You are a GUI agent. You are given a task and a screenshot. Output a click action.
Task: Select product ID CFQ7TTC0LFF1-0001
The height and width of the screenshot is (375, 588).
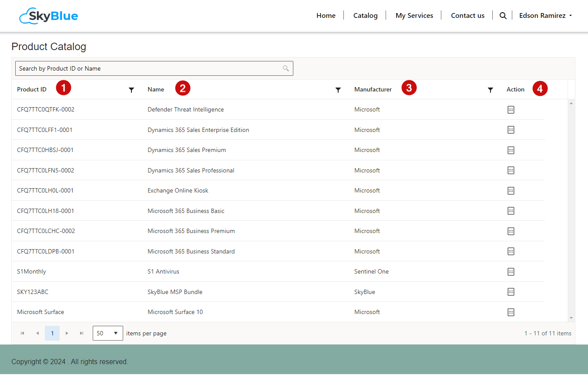[x=45, y=130]
